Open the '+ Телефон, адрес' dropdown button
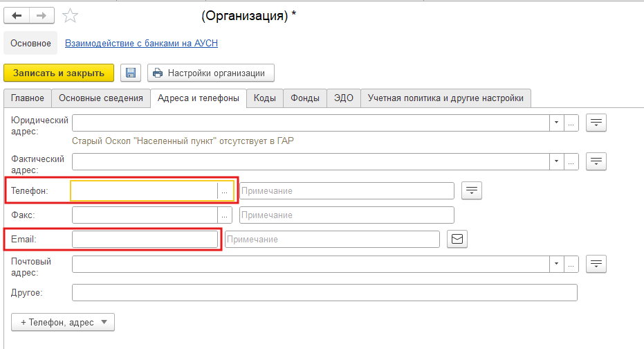This screenshot has height=349, width=644. pyautogui.click(x=63, y=322)
